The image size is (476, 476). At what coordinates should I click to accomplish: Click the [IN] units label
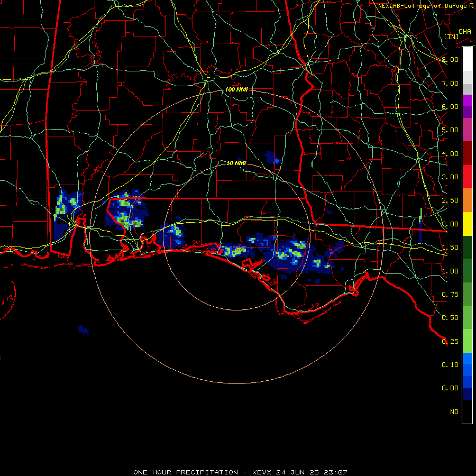click(x=451, y=36)
